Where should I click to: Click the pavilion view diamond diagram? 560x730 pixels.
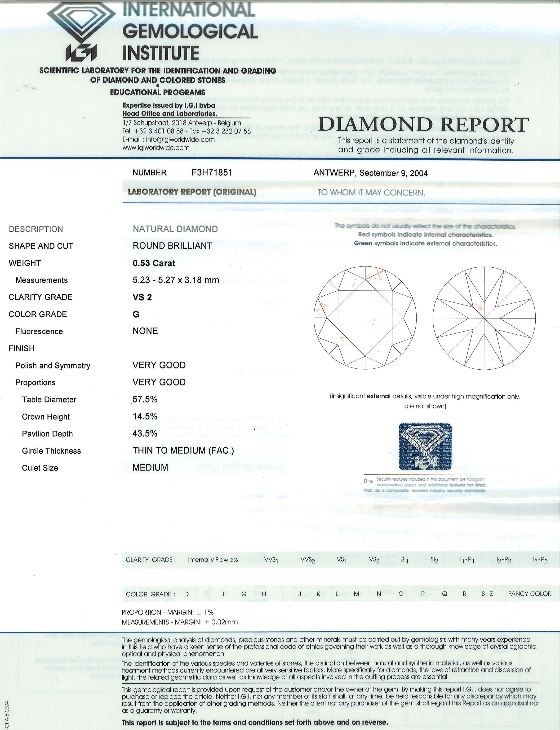[x=484, y=318]
